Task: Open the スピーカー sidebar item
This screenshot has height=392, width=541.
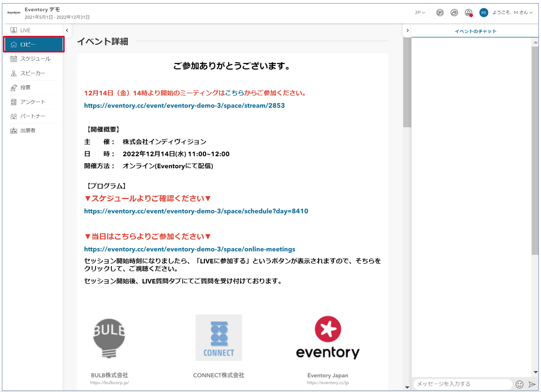Action: [x=33, y=73]
